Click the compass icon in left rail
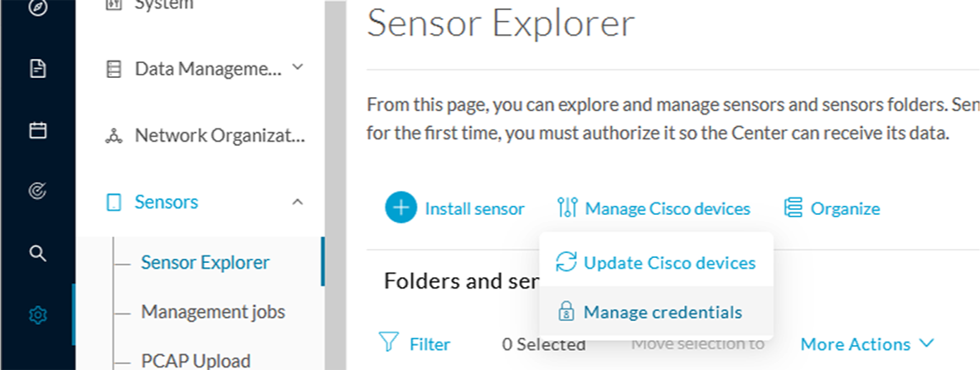 [38, 8]
